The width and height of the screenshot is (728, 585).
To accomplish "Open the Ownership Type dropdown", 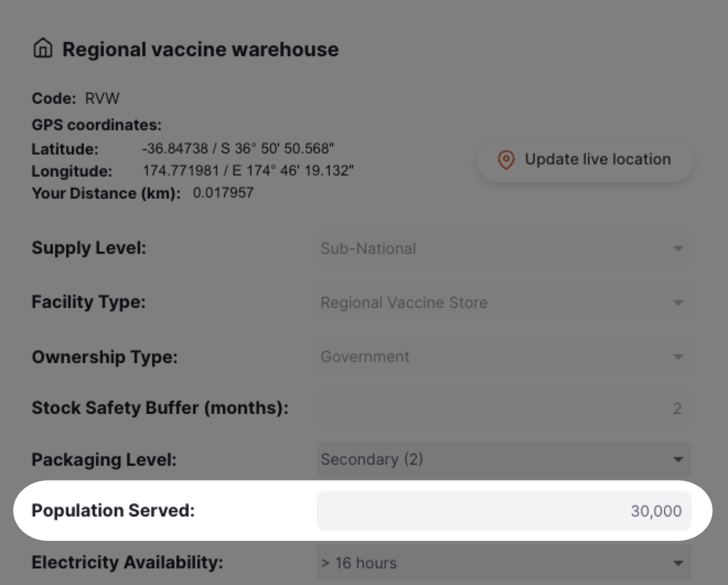I will 504,357.
